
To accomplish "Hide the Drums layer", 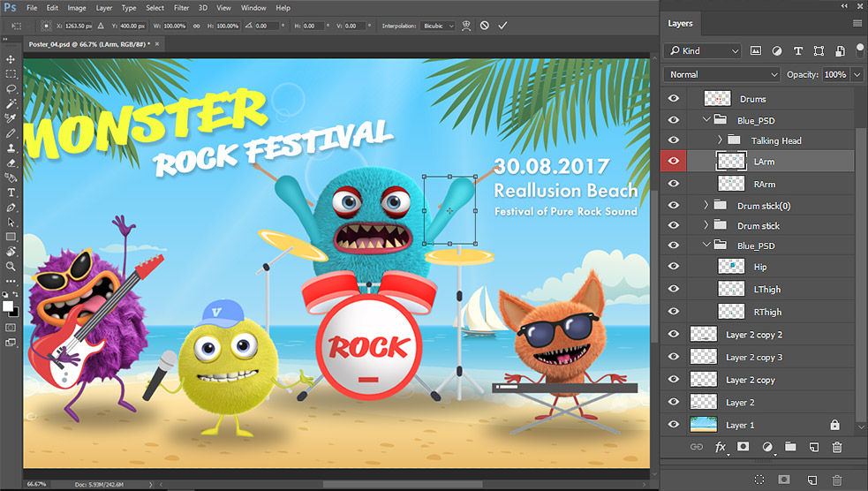I will click(673, 99).
